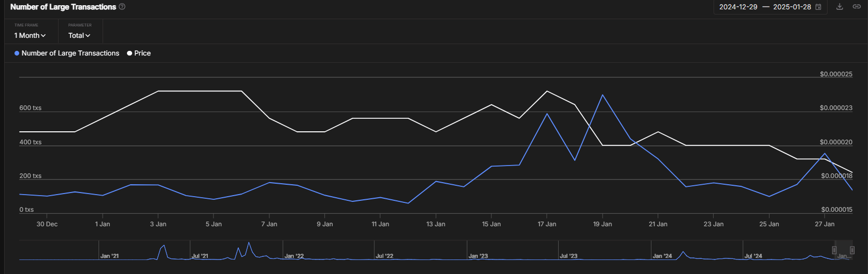Click Jul '23 on the navigator timeline
Image resolution: width=868 pixels, height=274 pixels.
coord(568,256)
